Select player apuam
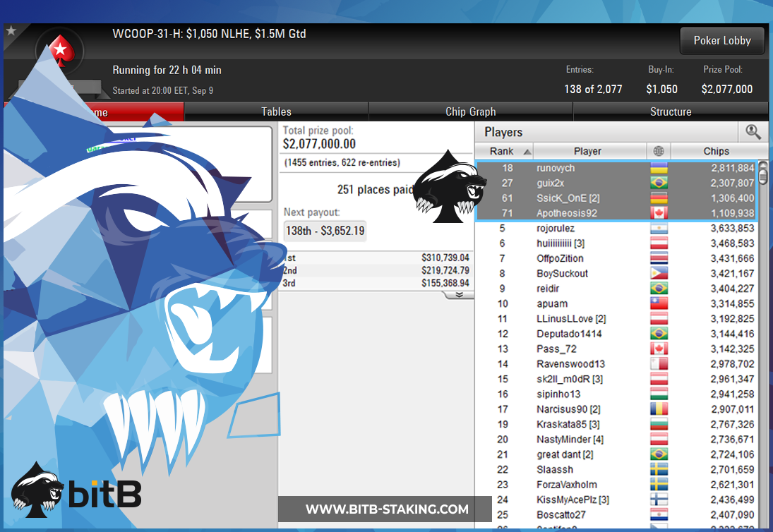 617,304
